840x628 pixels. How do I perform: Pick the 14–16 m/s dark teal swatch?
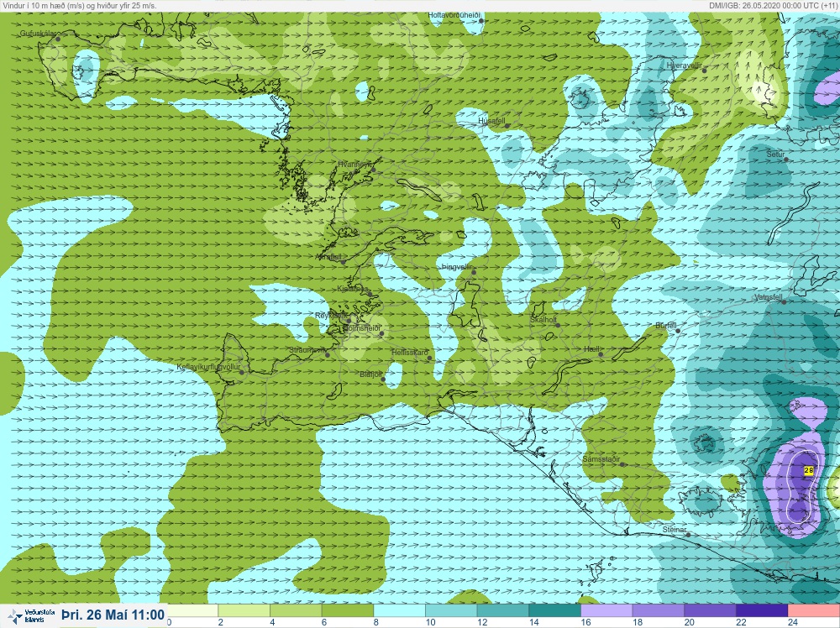(x=554, y=610)
